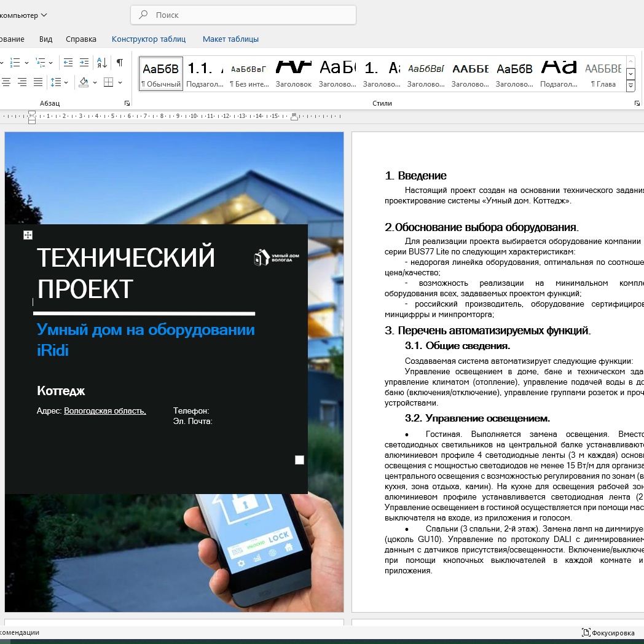Switch to Макет таблицы tab

tap(230, 39)
